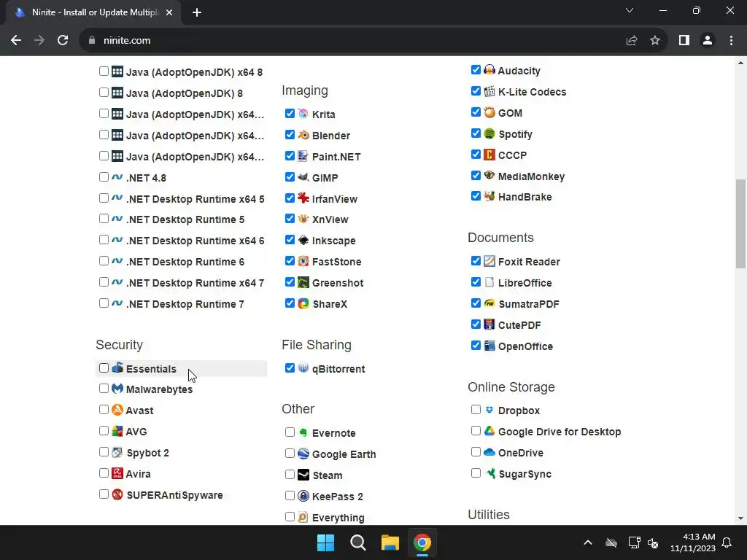Go back to the previous page
Viewport: 747px width, 560px height.
pos(16,41)
